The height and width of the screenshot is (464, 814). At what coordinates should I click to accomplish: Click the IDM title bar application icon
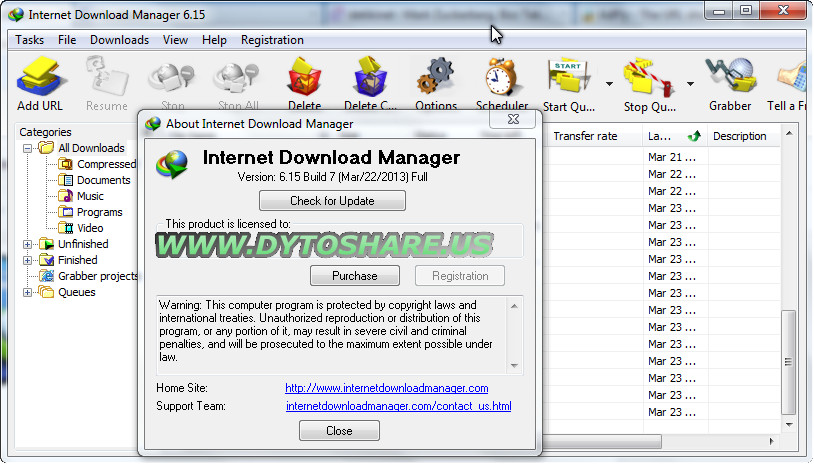click(x=17, y=15)
